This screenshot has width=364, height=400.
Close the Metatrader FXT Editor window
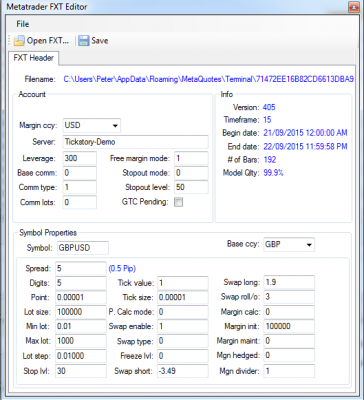353,7
